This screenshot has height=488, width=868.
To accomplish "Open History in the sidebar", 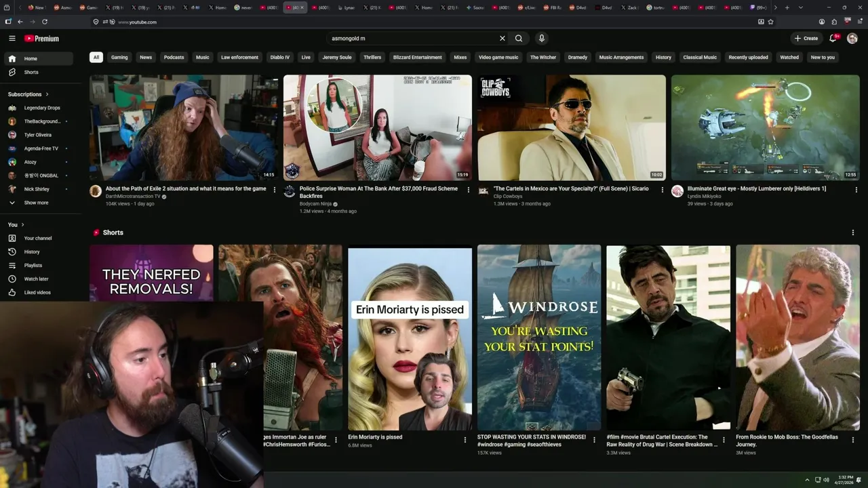I will click(38, 251).
